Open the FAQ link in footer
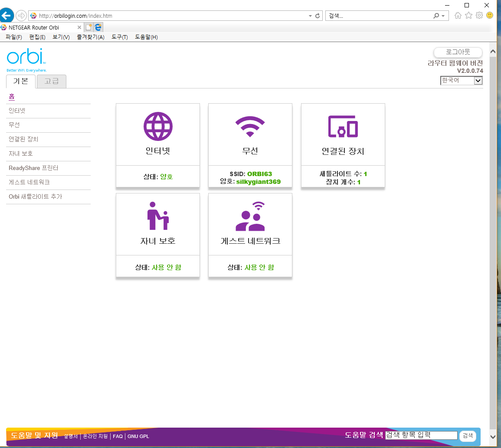 tap(118, 436)
